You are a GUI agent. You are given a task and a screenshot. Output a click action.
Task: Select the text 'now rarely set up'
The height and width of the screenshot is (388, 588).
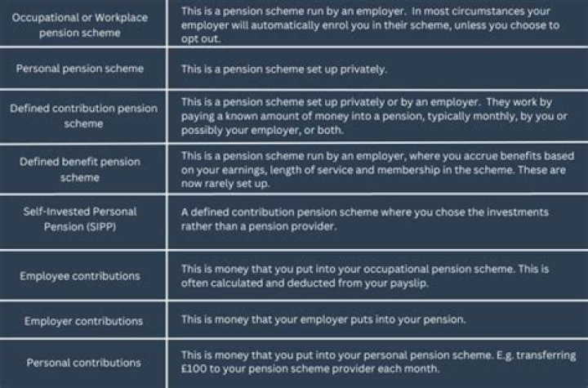point(225,183)
